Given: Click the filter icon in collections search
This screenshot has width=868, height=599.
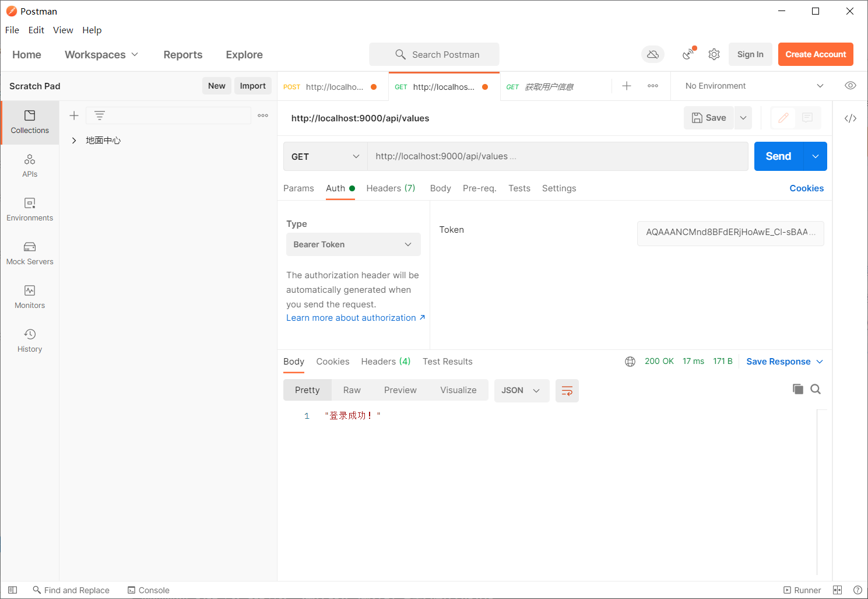Looking at the screenshot, I should click(100, 115).
